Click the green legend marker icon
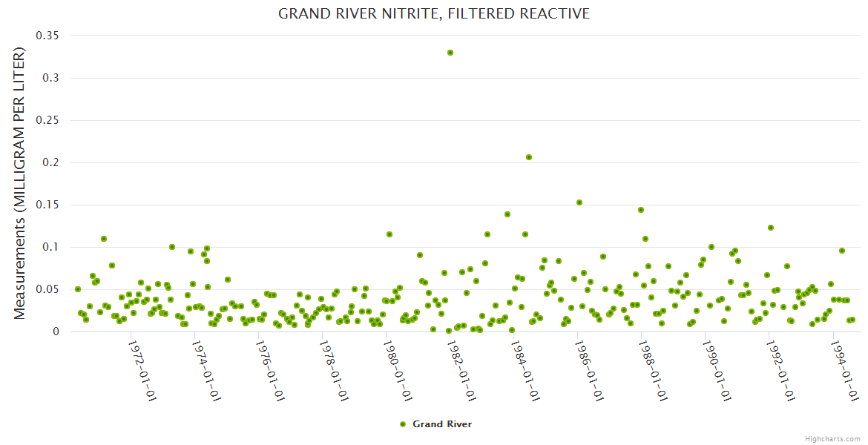The height and width of the screenshot is (445, 868). pyautogui.click(x=403, y=424)
